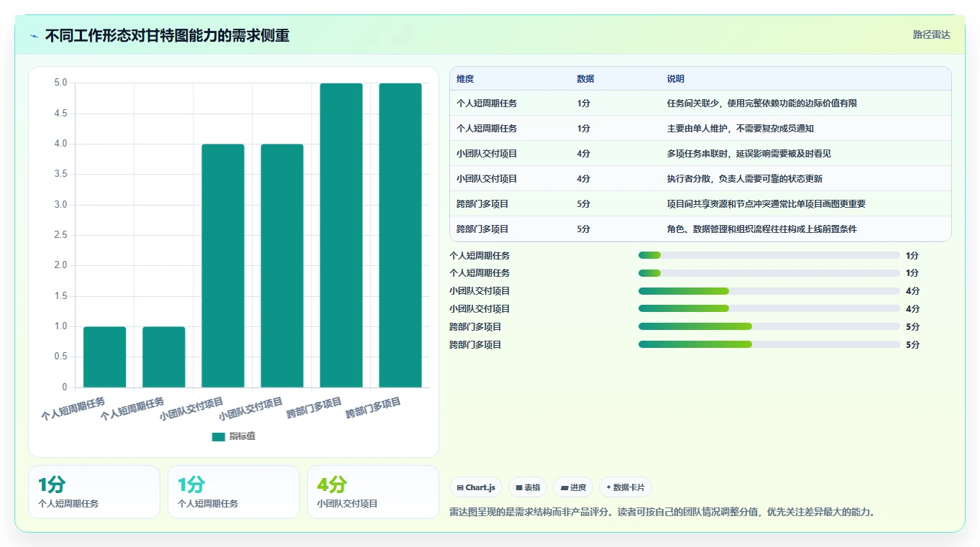Screen dimensions: 980x547
Task: Click the 4.5 y-axis tick label
Action: (x=60, y=114)
